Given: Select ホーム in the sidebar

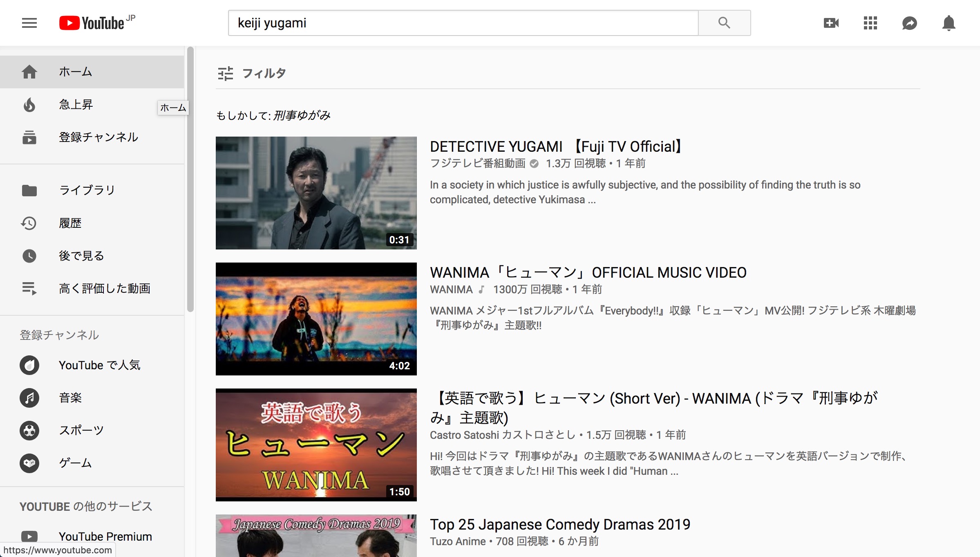Looking at the screenshot, I should 92,72.
